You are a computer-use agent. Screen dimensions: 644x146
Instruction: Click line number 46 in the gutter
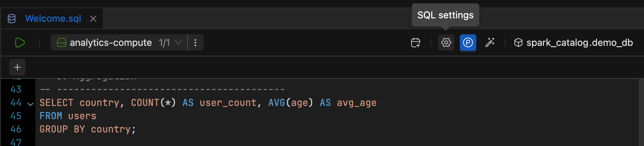(x=16, y=129)
